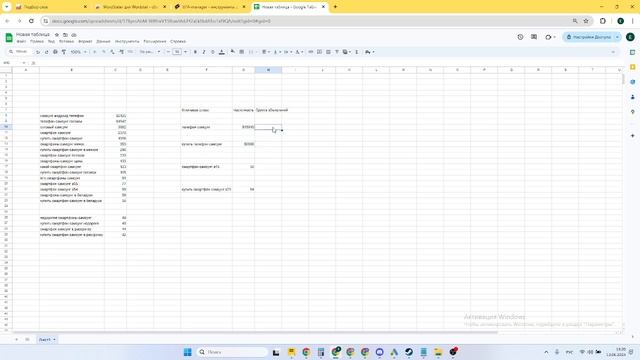The image size is (640, 360).
Task: Undo the last action in toolbar
Action: [x=38, y=52]
